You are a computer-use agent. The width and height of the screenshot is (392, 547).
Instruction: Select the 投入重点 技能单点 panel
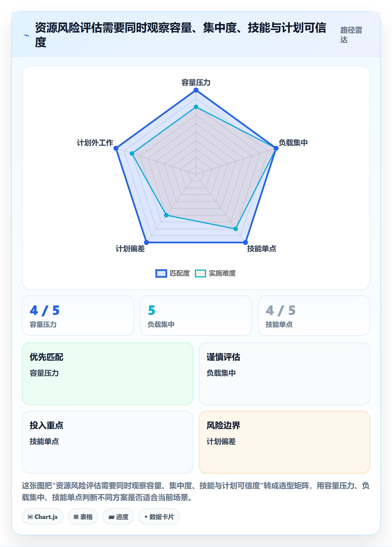(x=108, y=442)
